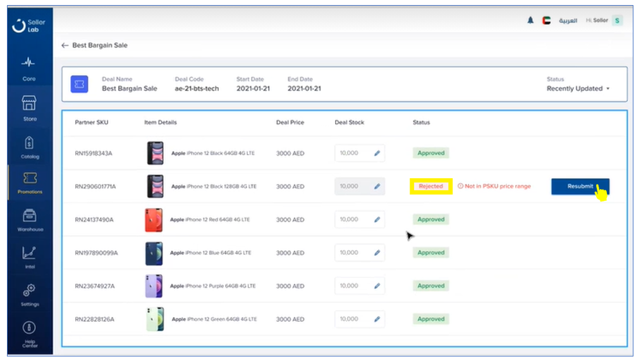Click Approved badge for iPhone 12 Red 64GB
Screen dimensions: 641x364
(431, 219)
